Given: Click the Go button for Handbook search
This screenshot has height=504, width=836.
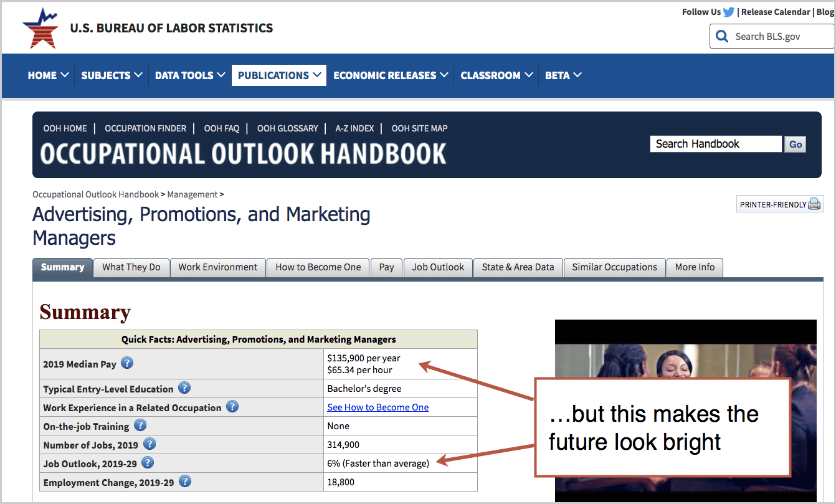Looking at the screenshot, I should point(796,145).
